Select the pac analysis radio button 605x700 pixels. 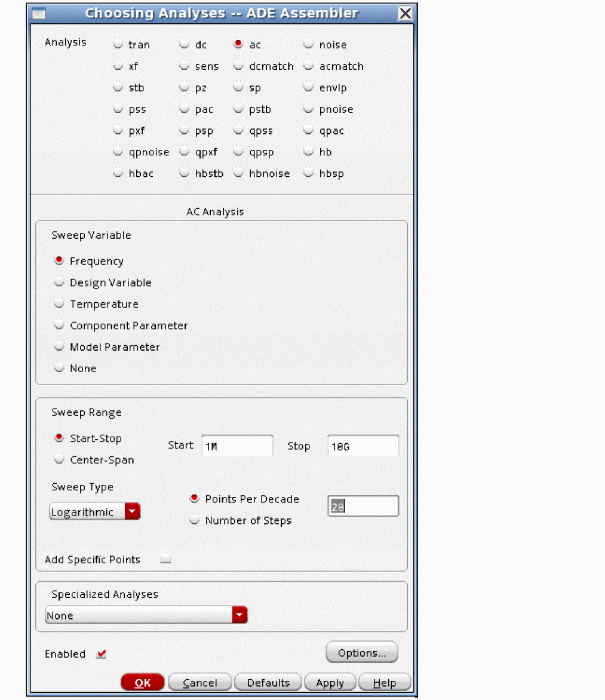tap(185, 109)
